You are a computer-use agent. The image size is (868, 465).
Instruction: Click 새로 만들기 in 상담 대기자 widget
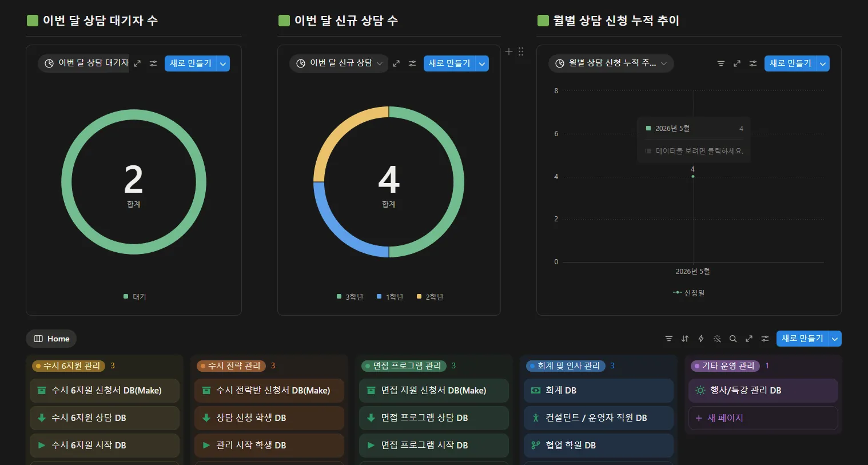(x=191, y=63)
